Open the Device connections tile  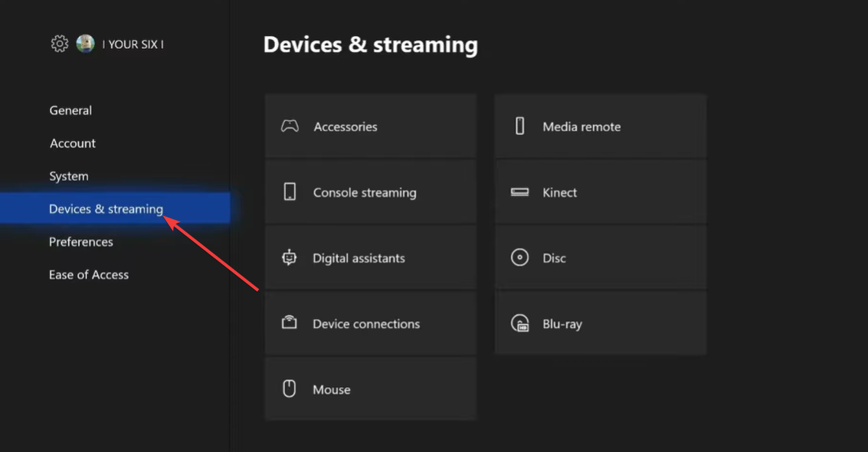[371, 323]
